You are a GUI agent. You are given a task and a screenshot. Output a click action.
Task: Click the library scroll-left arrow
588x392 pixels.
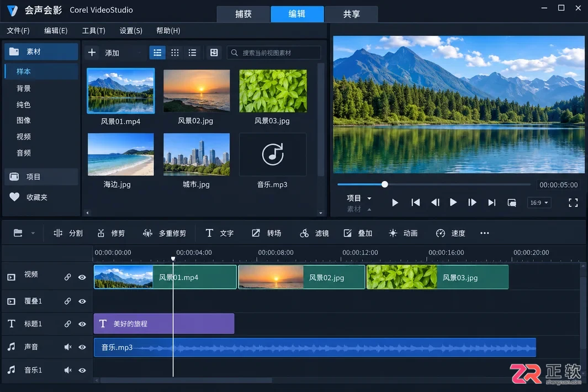[87, 213]
